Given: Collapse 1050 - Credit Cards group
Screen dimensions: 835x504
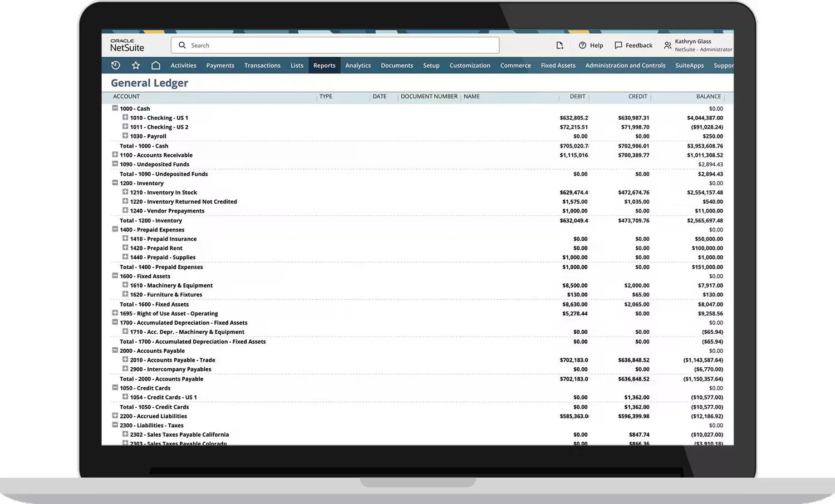Looking at the screenshot, I should point(115,387).
